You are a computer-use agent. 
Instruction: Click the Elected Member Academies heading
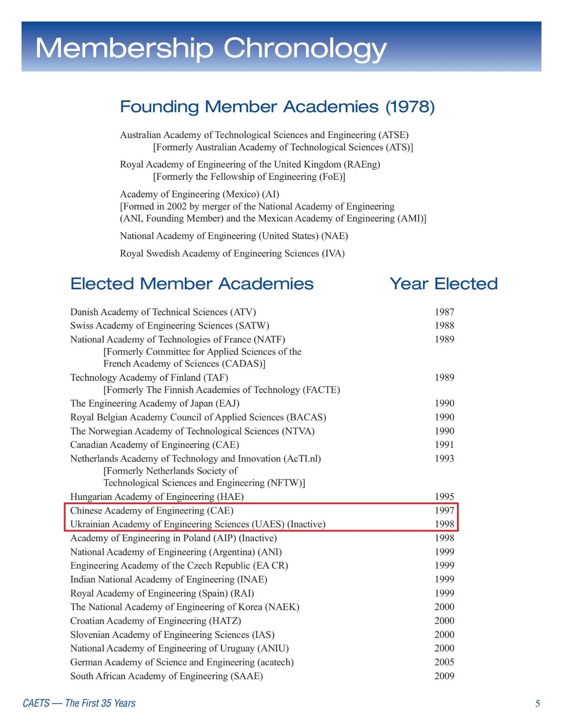pyautogui.click(x=192, y=284)
